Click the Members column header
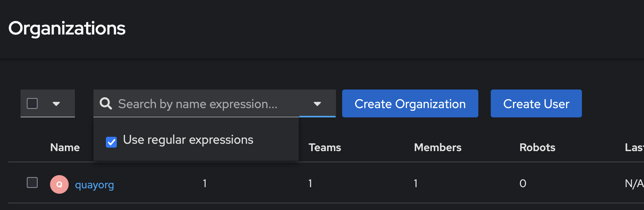The width and height of the screenshot is (644, 210). 438,148
